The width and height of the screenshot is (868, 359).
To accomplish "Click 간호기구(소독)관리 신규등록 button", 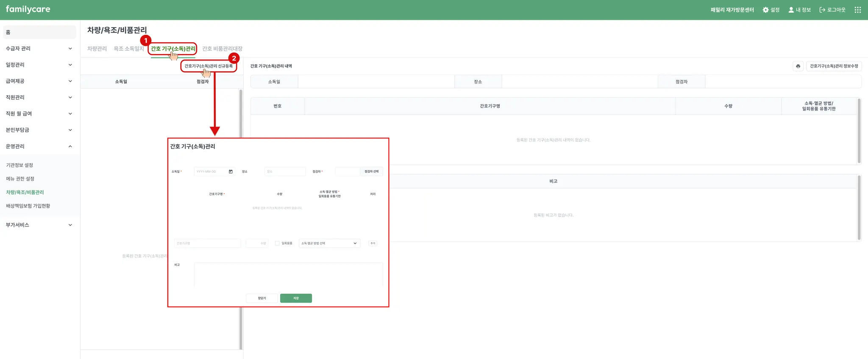I will [209, 66].
